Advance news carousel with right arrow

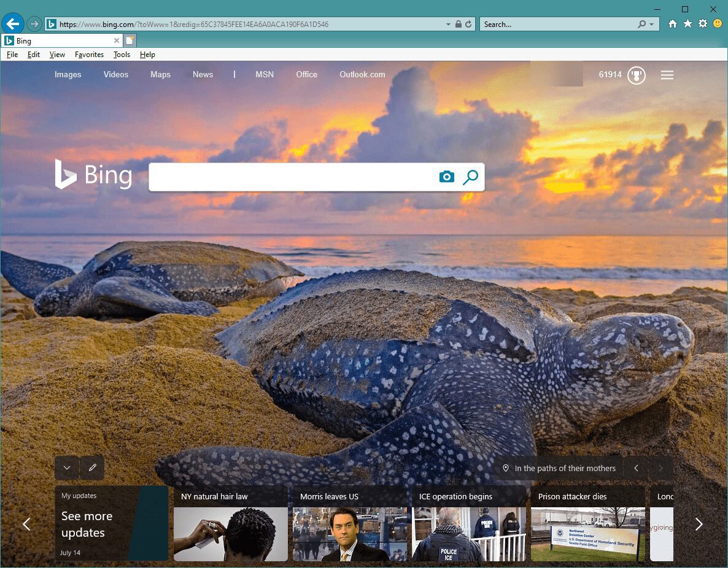[699, 524]
